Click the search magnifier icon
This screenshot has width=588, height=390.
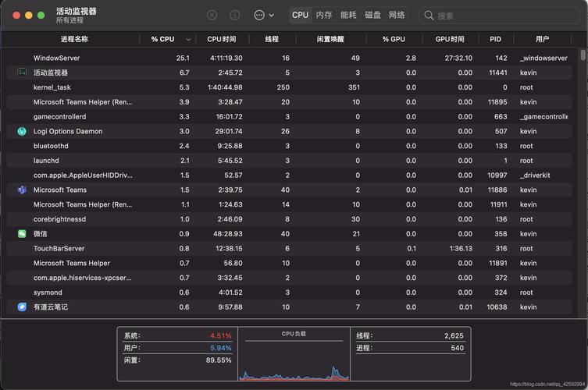(429, 16)
